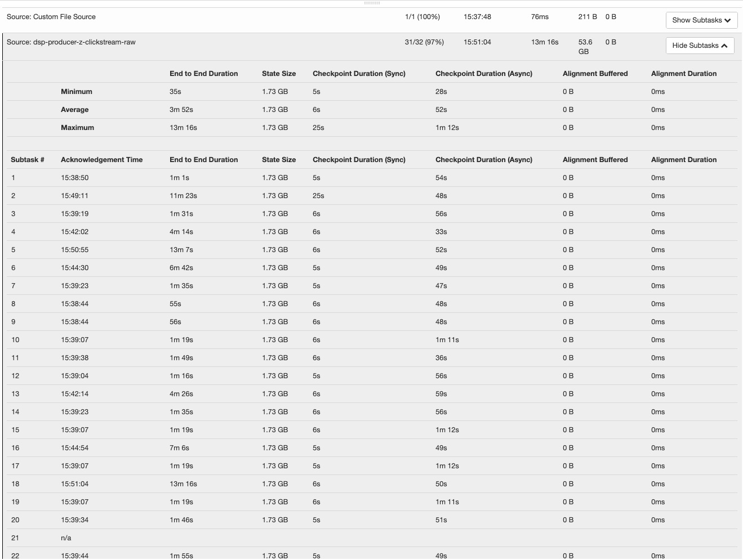The height and width of the screenshot is (560, 743).
Task: Select subtask 21 row showing n/a
Action: pyautogui.click(x=66, y=538)
